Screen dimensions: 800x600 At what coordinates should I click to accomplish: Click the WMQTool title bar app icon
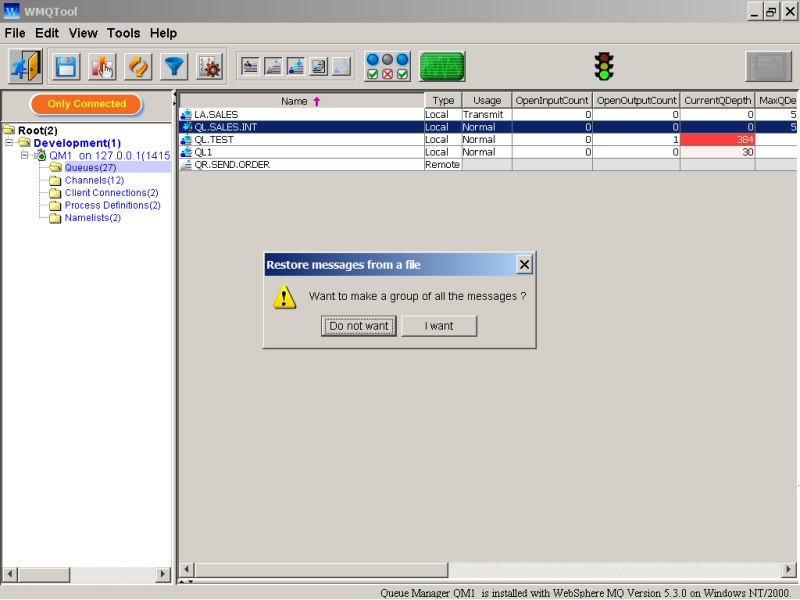pyautogui.click(x=12, y=11)
